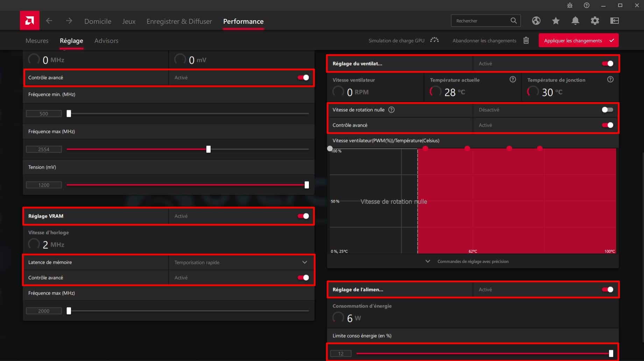
Task: Click the Limite conso énergie slider handle
Action: tap(611, 354)
